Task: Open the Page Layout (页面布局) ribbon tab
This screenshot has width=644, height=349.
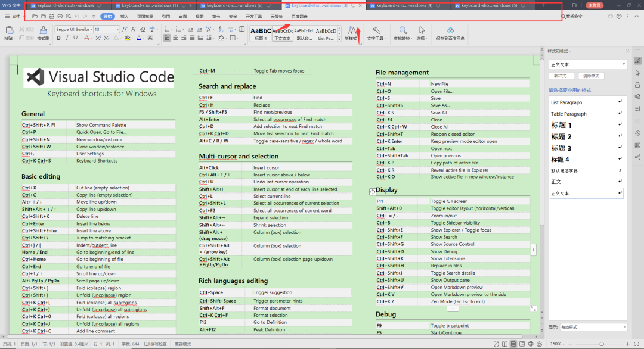Action: point(144,17)
